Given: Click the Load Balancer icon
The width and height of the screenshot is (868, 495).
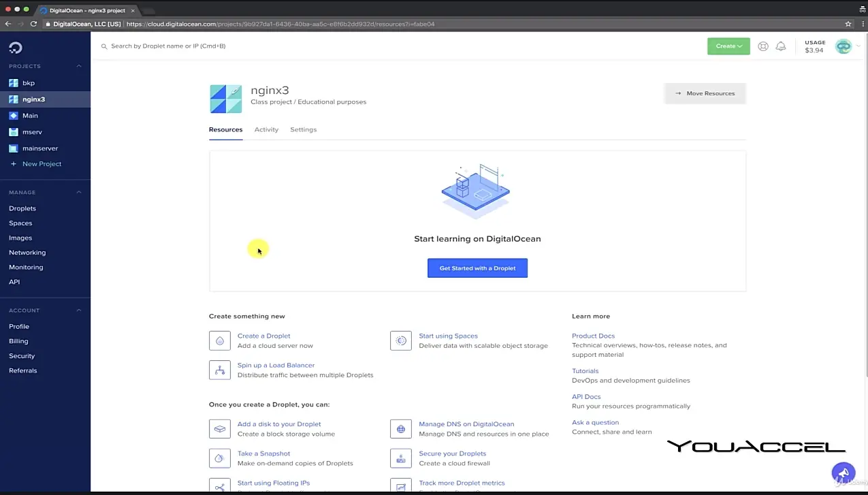Looking at the screenshot, I should click(220, 370).
